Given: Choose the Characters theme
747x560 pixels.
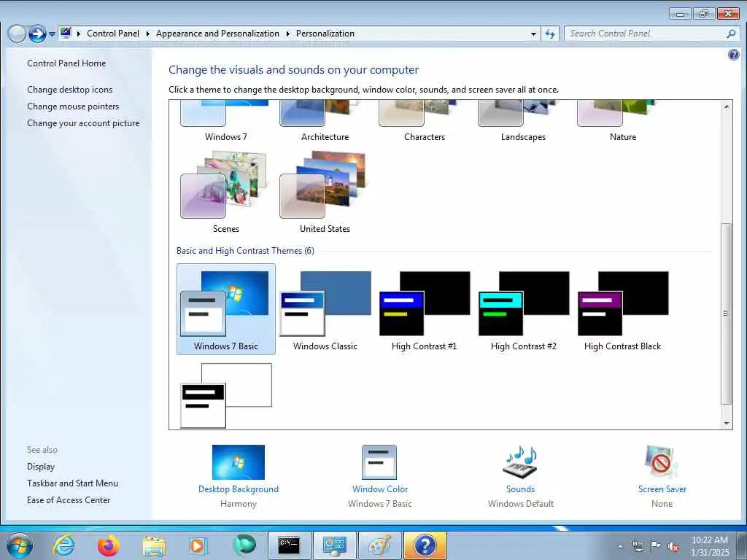Looking at the screenshot, I should pyautogui.click(x=425, y=122).
